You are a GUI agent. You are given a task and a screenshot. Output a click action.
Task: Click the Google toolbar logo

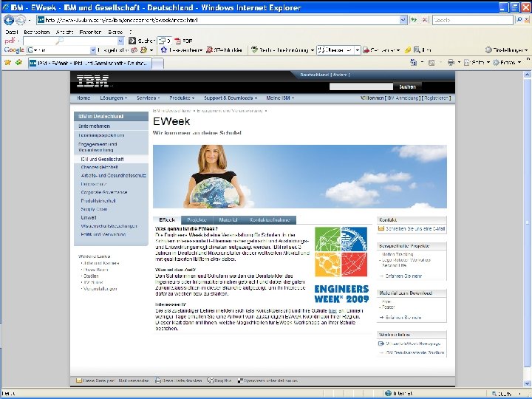(14, 50)
